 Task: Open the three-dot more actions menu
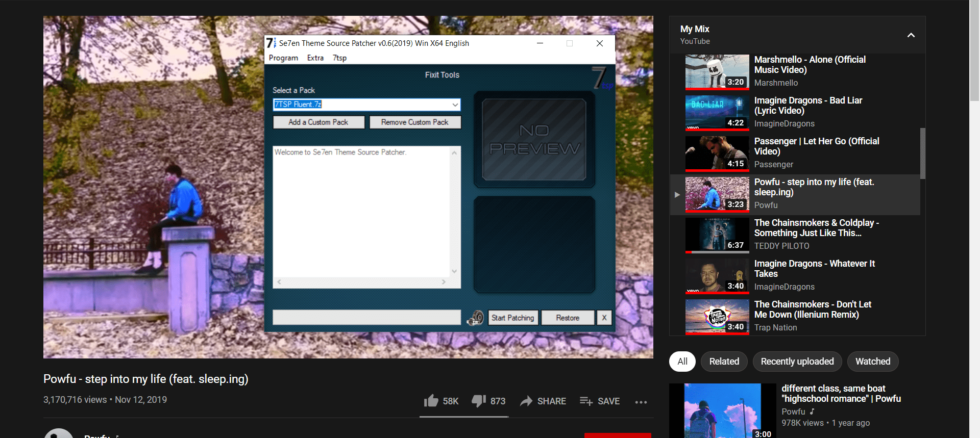tap(641, 402)
